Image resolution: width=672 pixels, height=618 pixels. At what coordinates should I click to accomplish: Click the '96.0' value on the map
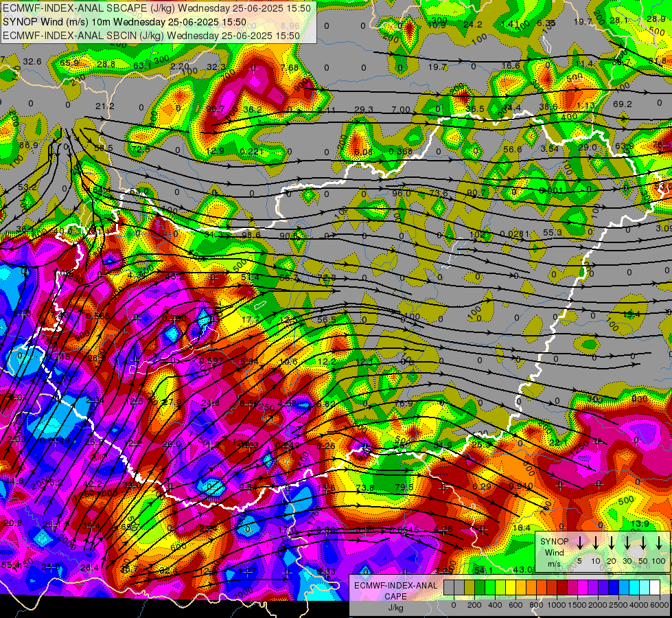pos(402,194)
